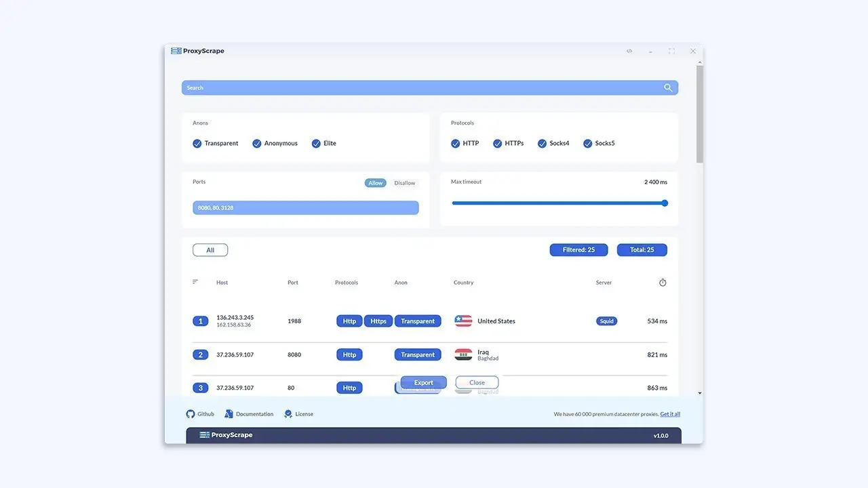Select the Allow ports option
868x488 pixels.
point(376,183)
